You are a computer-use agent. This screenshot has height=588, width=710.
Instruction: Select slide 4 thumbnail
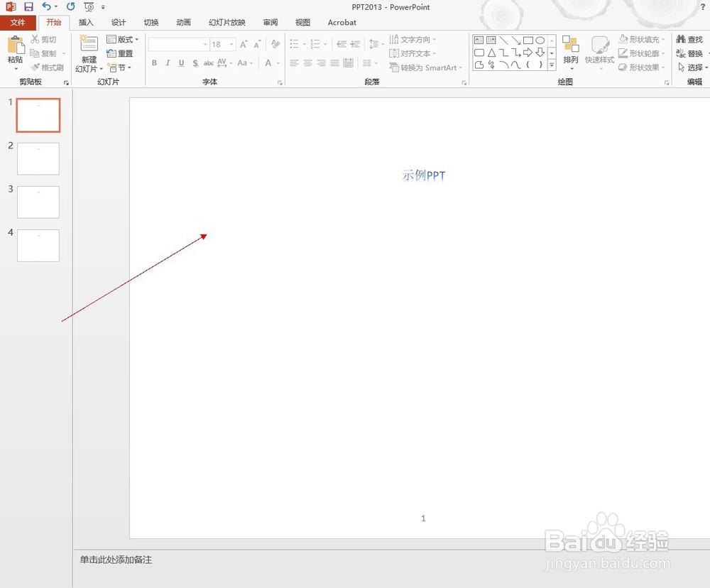click(38, 246)
